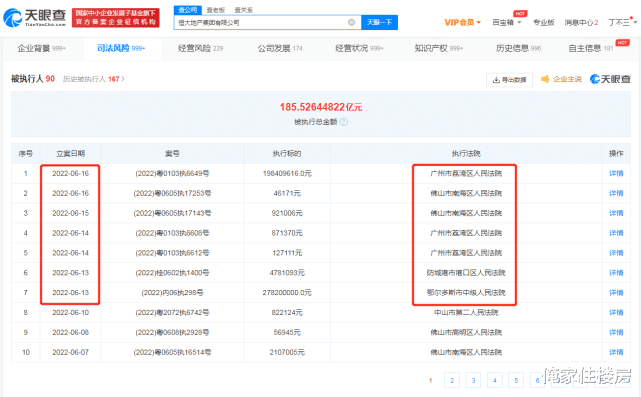Clear the search box with the X icon
Viewport: 641px width, 397px height.
click(351, 22)
